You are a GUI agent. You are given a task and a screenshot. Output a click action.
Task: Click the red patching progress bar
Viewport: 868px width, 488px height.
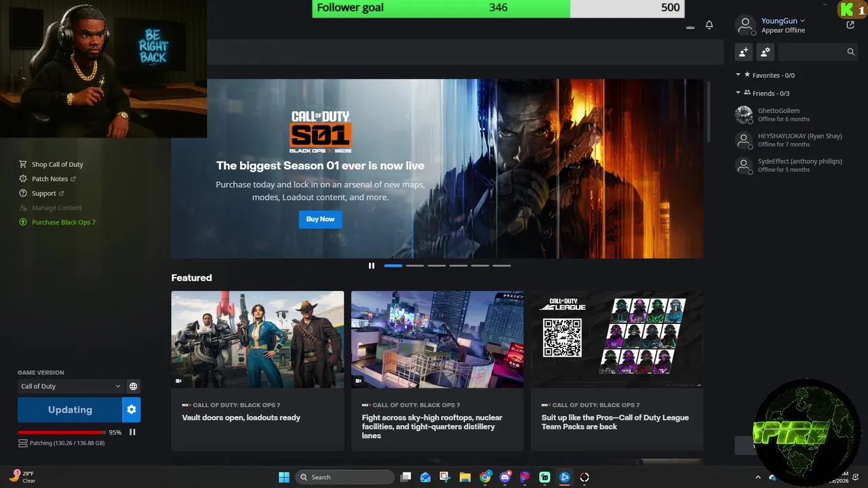pyautogui.click(x=62, y=432)
